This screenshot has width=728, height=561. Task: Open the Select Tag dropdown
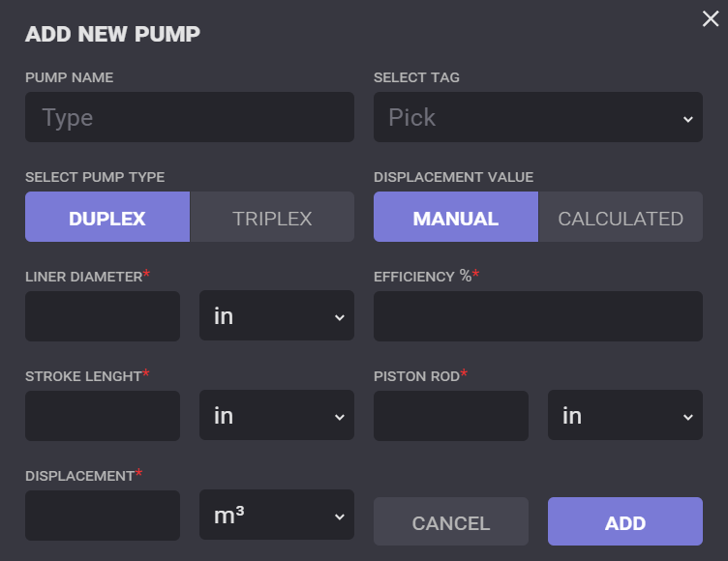tap(537, 118)
